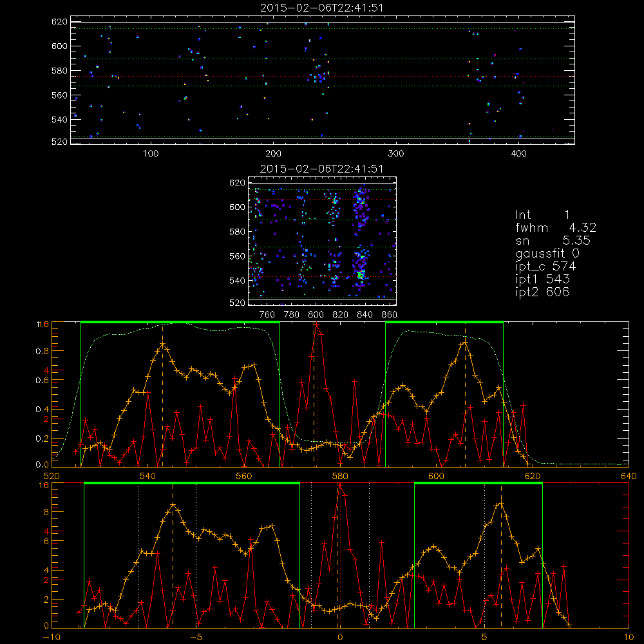Viewport: 644px width, 644px height.
Task: Click the y-axis label 0.8 on profile plot
Action: (x=42, y=351)
